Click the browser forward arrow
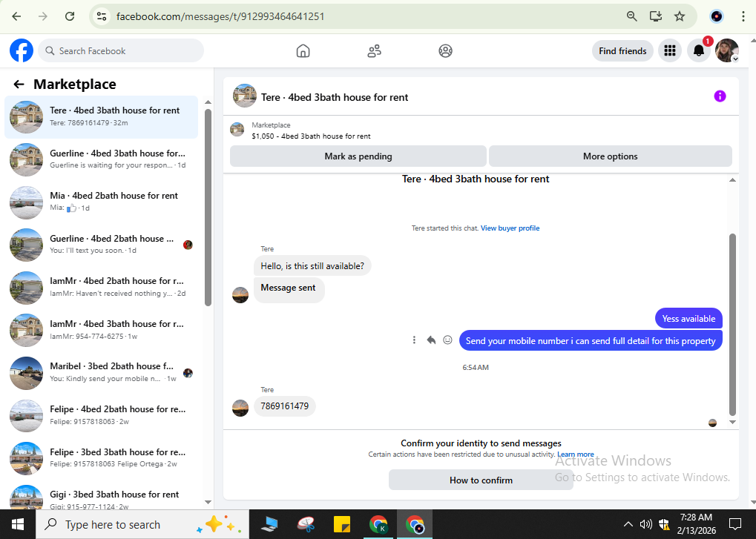This screenshot has height=539, width=756. [x=43, y=16]
